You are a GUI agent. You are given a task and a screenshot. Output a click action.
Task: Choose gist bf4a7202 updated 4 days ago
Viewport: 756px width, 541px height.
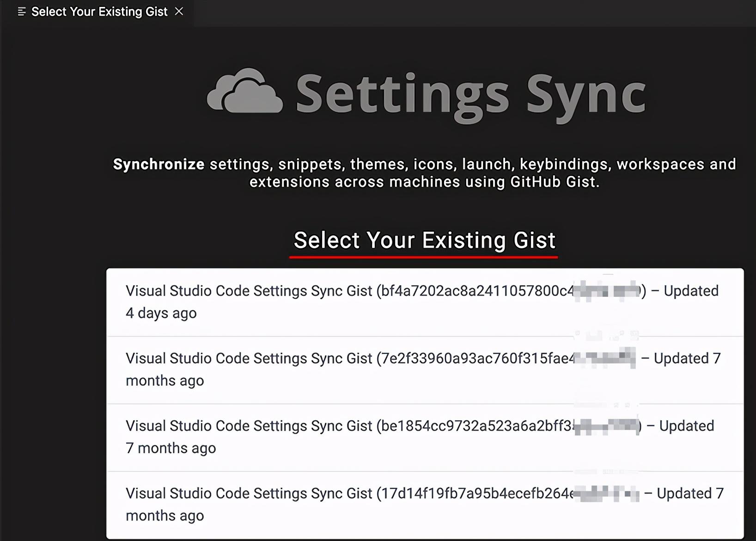[x=425, y=302]
